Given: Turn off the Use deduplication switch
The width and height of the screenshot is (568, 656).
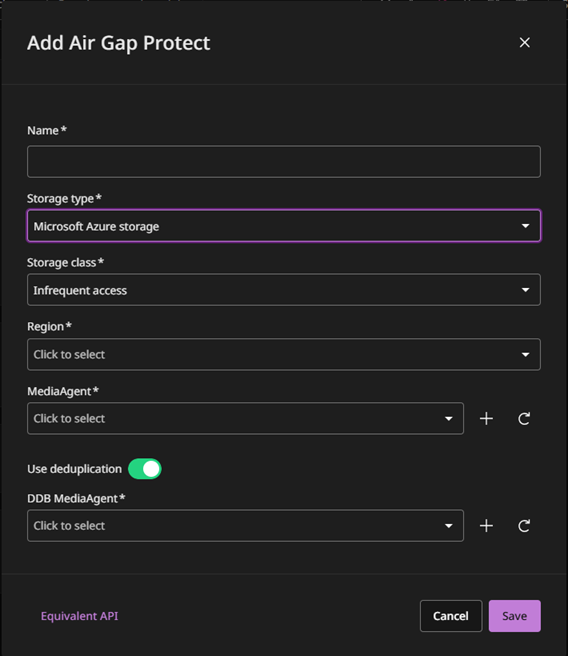Looking at the screenshot, I should pos(145,469).
